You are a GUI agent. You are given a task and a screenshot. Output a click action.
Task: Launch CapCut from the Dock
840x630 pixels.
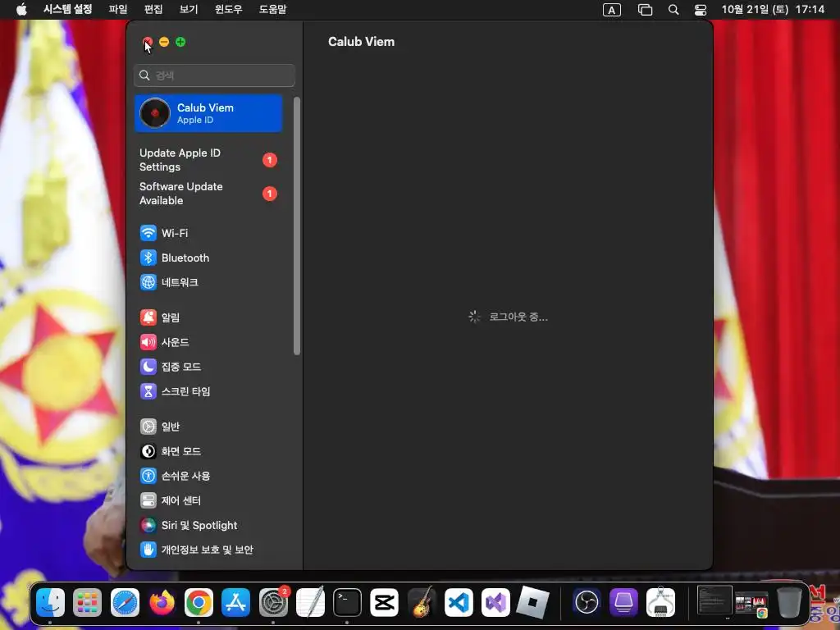[384, 602]
